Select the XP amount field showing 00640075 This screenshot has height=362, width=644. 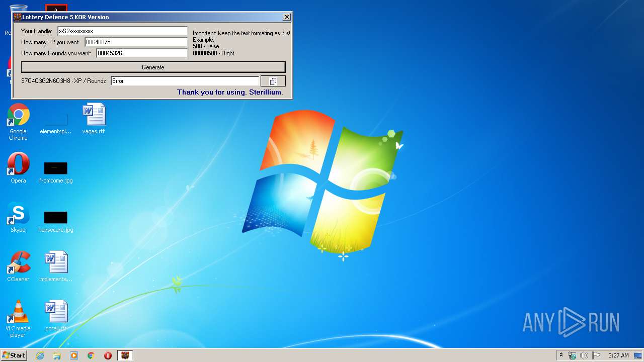coord(136,42)
